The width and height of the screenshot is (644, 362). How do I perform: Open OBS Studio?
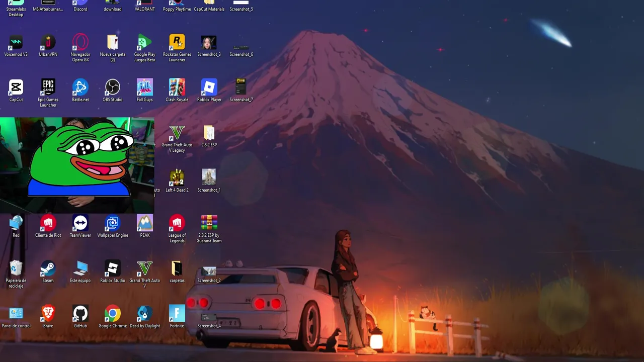pyautogui.click(x=113, y=90)
